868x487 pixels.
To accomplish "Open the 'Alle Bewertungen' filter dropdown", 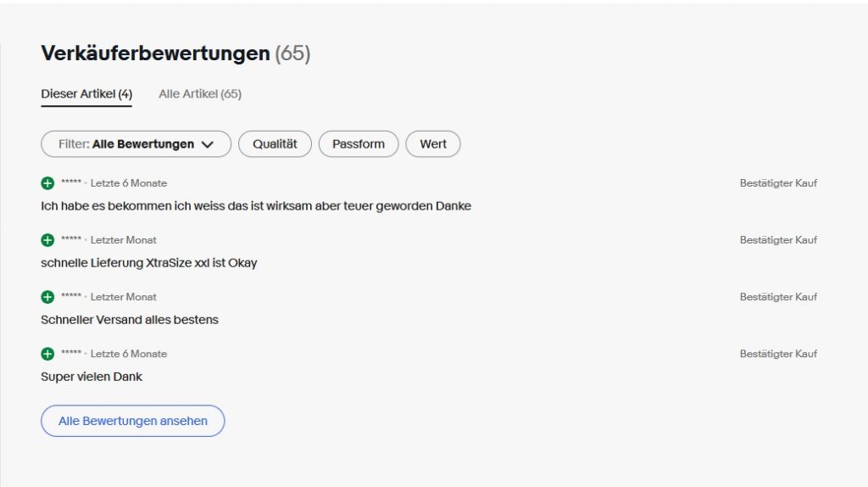I will point(136,144).
